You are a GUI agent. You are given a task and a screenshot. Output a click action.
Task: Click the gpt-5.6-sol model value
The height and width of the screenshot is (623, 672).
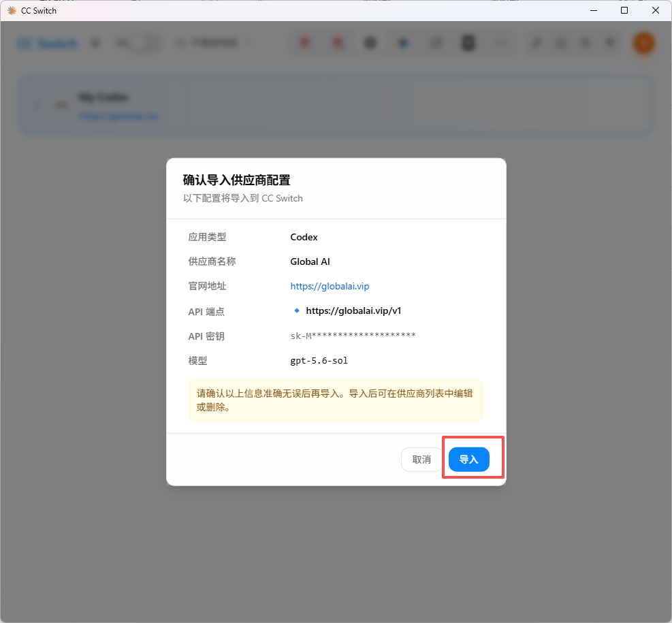point(319,361)
